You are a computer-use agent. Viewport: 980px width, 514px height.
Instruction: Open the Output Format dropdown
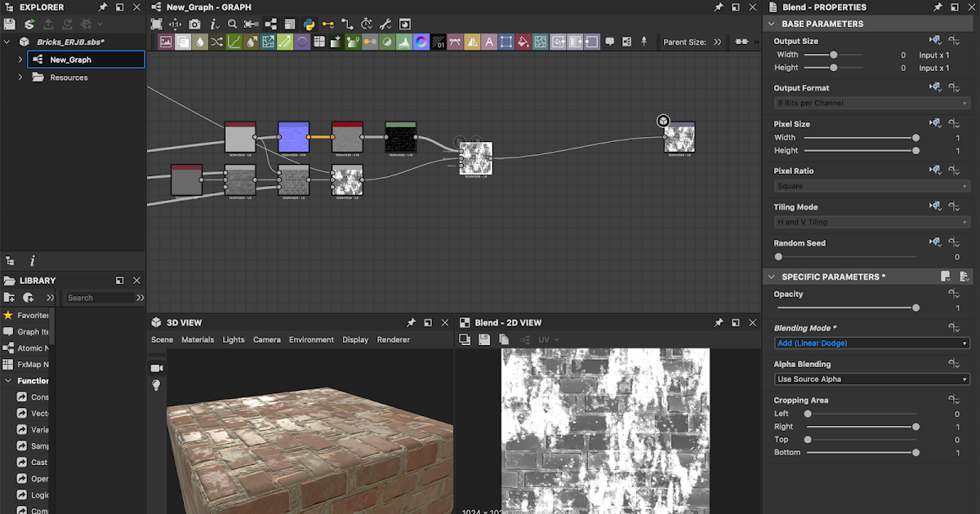point(871,103)
